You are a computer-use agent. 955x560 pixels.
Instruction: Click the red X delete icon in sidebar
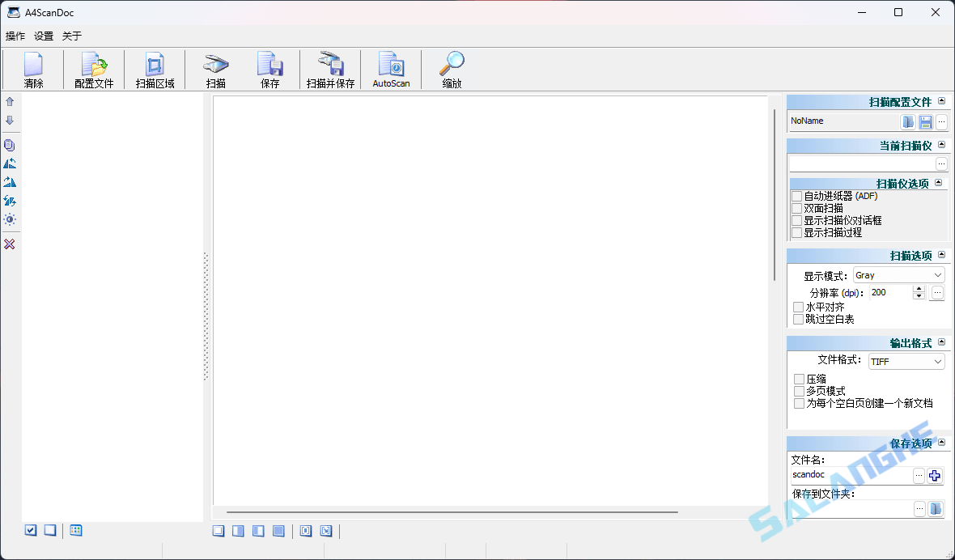click(x=11, y=244)
